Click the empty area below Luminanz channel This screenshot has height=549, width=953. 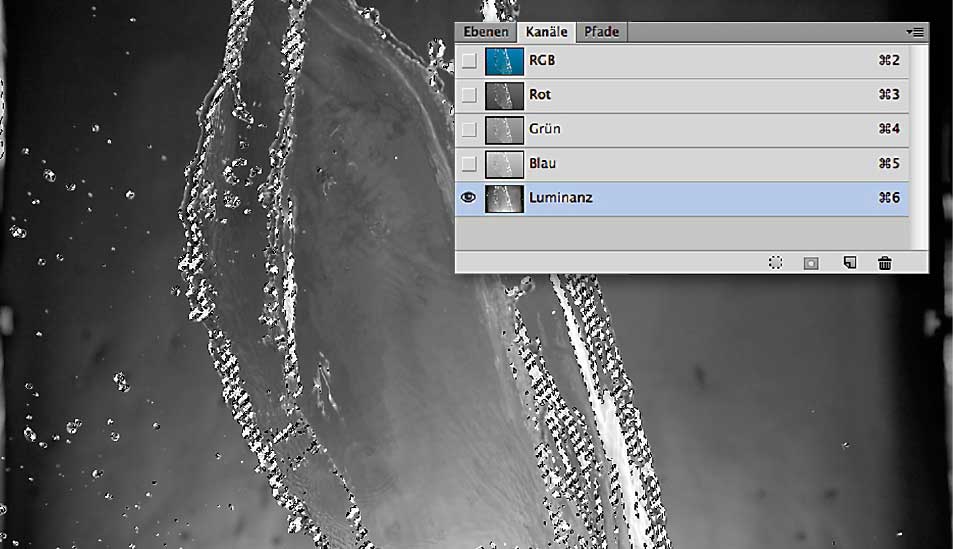pyautogui.click(x=680, y=232)
